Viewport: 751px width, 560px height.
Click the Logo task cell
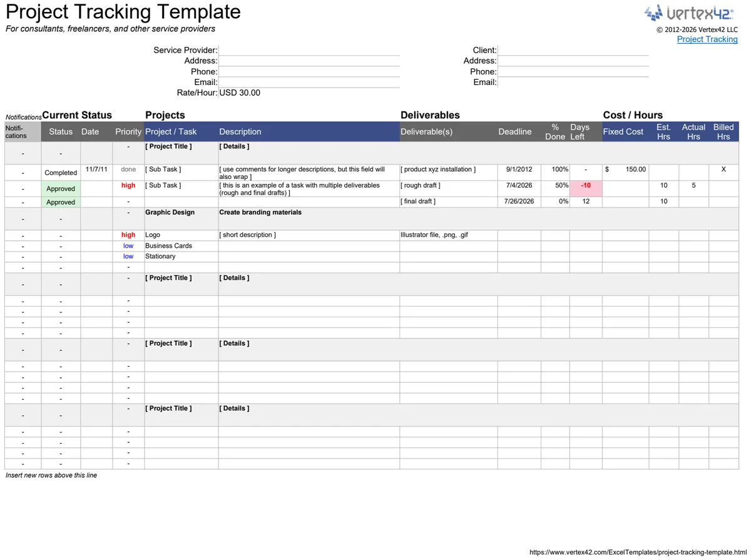click(181, 235)
